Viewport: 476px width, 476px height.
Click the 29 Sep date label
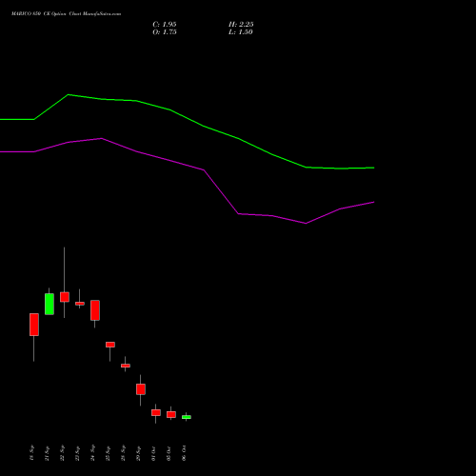tap(138, 453)
